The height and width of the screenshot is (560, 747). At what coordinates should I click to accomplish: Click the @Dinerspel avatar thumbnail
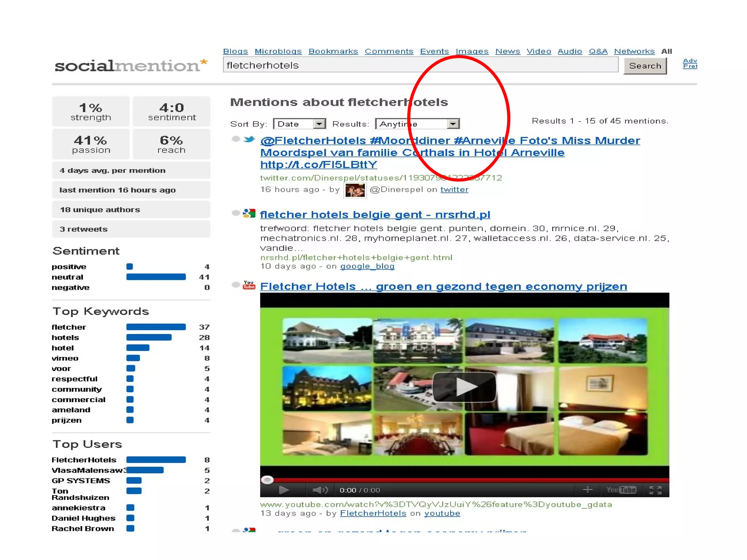click(x=355, y=190)
